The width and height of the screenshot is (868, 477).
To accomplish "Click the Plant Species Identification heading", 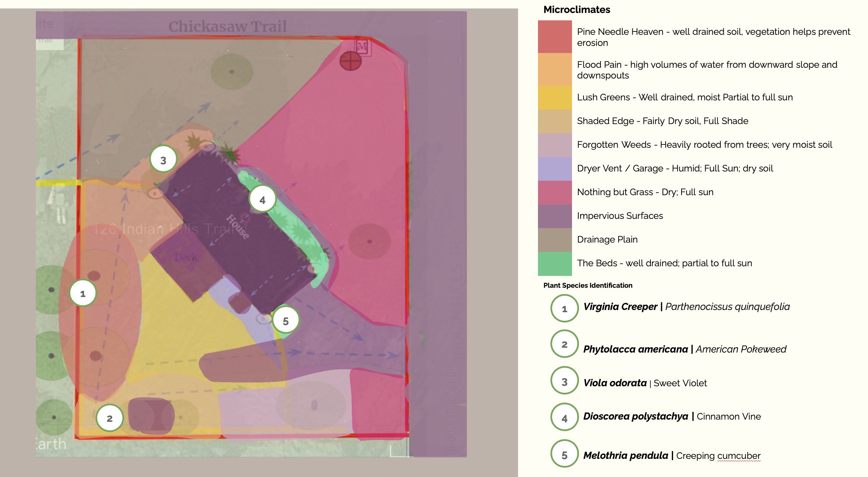I will 588,285.
